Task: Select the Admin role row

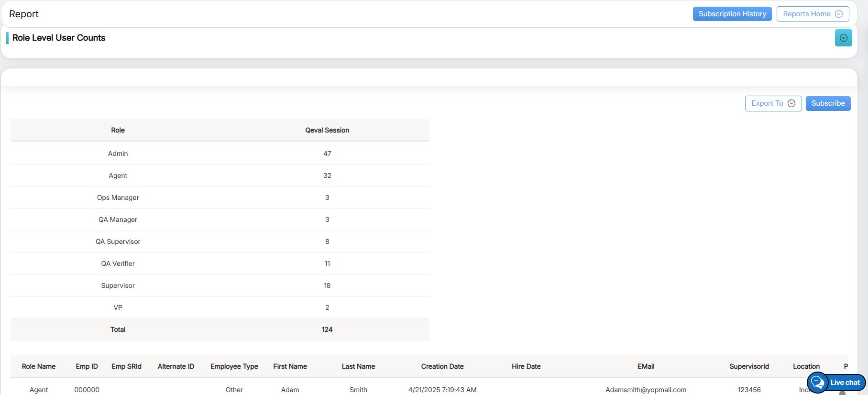Action: click(x=118, y=154)
